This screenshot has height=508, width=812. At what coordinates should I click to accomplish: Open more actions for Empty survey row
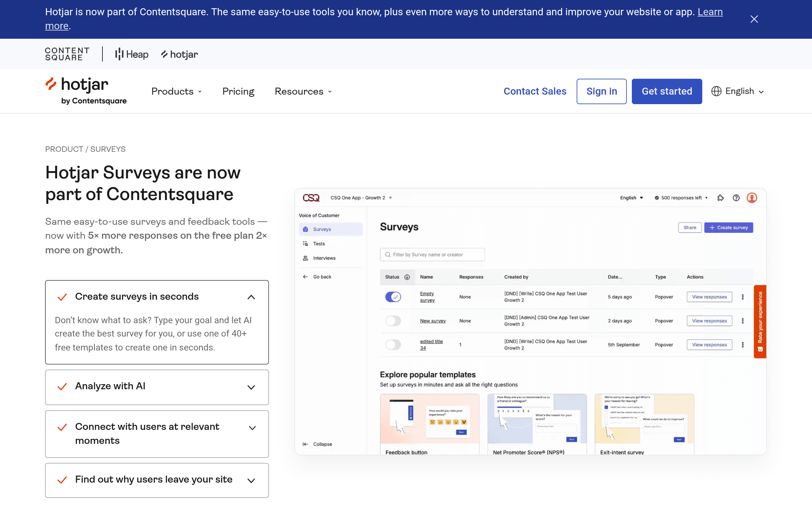coord(743,297)
